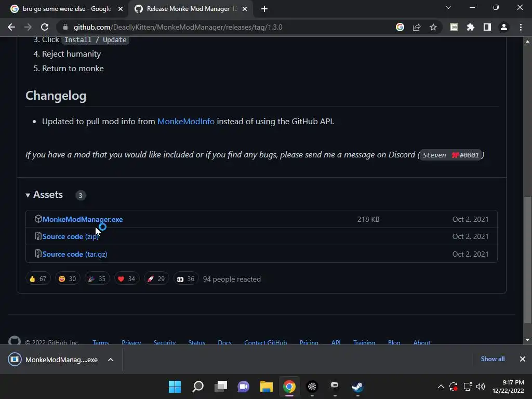Open File Explorer from taskbar

coord(267,387)
